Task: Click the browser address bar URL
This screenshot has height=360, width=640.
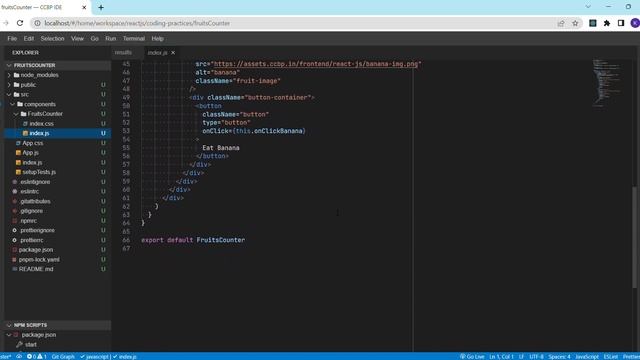Action: coord(137,23)
